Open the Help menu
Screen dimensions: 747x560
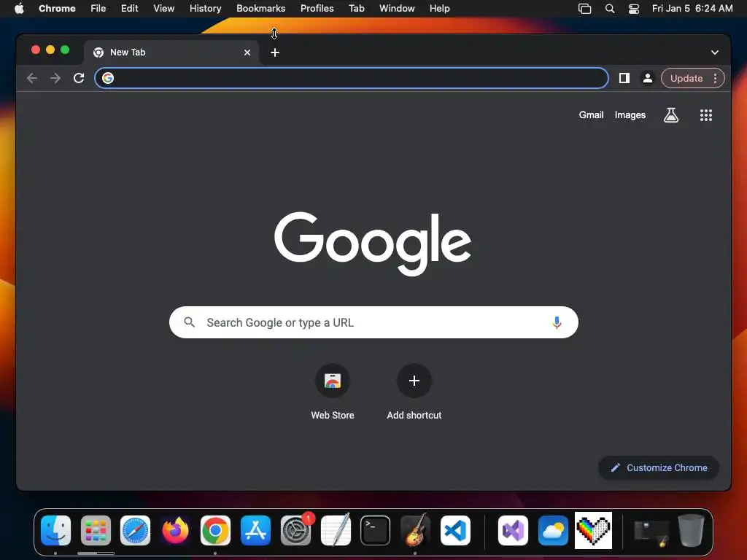pos(439,9)
